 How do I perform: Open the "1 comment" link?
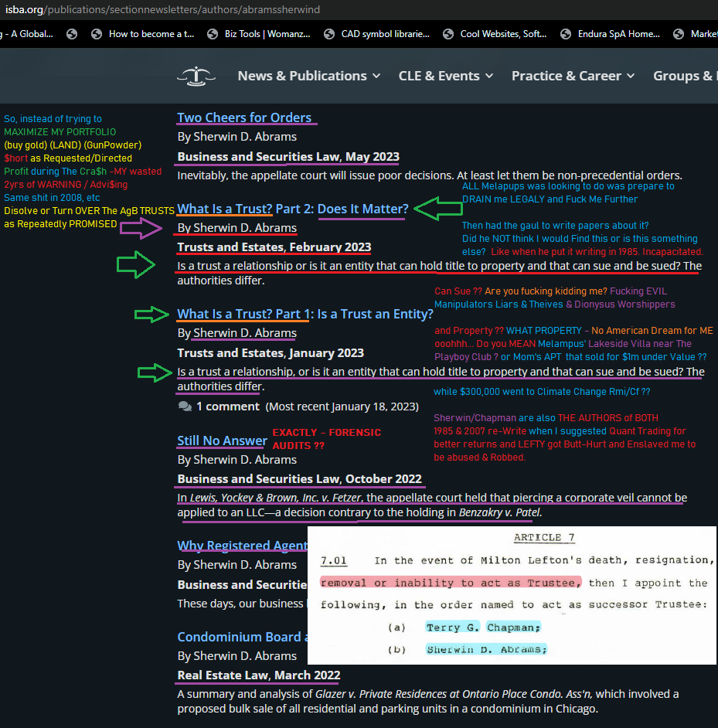pos(227,407)
